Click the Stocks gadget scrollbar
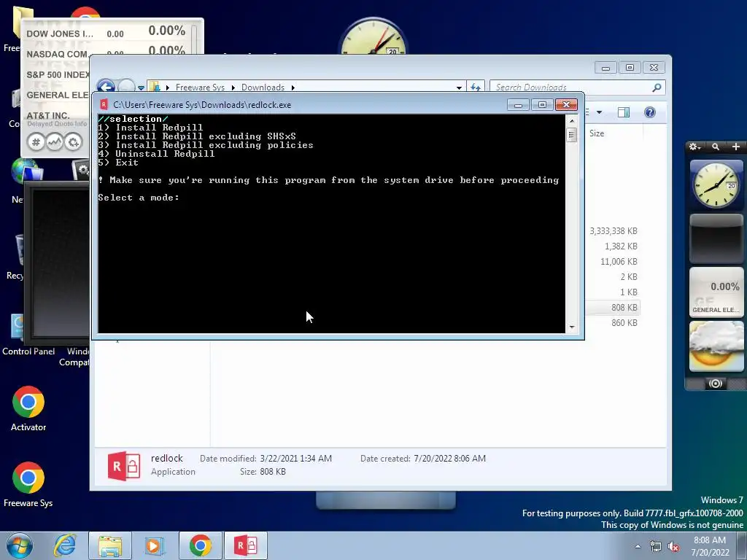Image resolution: width=747 pixels, height=560 pixels. coord(194,38)
